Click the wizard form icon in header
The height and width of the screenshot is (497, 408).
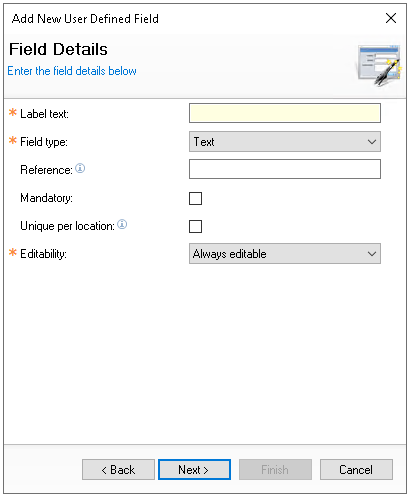click(x=379, y=65)
